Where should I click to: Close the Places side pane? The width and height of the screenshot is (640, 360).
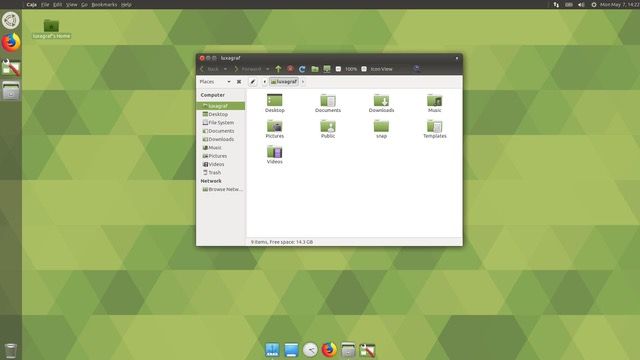(239, 82)
